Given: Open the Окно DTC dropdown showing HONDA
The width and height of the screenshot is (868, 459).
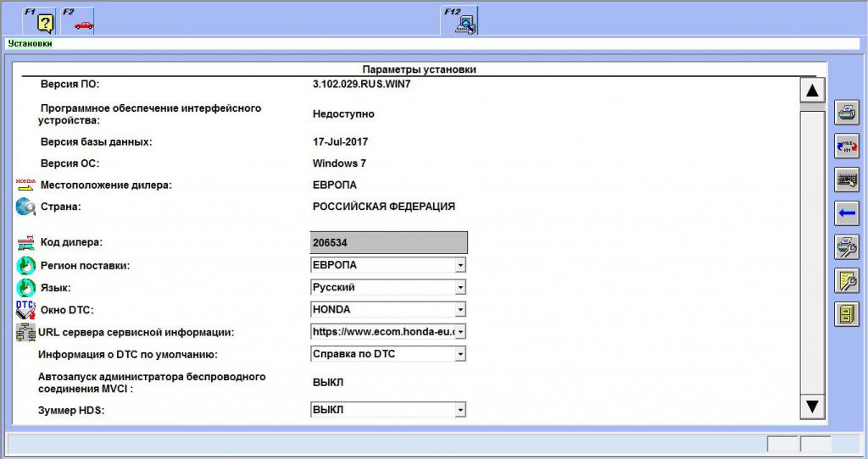Looking at the screenshot, I should coord(388,310).
